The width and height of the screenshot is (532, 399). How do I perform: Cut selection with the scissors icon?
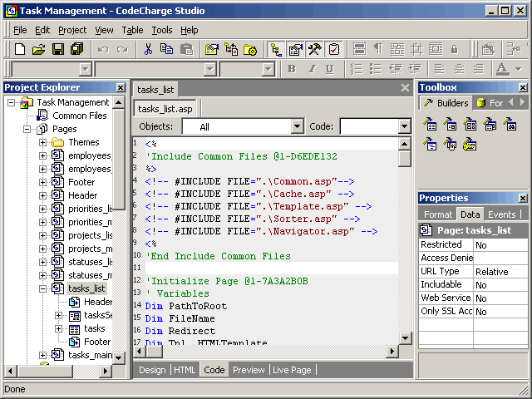(148, 50)
